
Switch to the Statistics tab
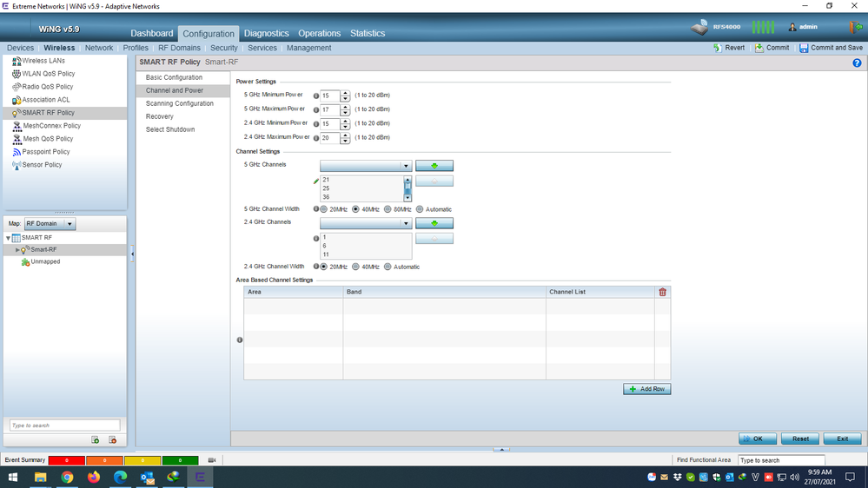368,33
